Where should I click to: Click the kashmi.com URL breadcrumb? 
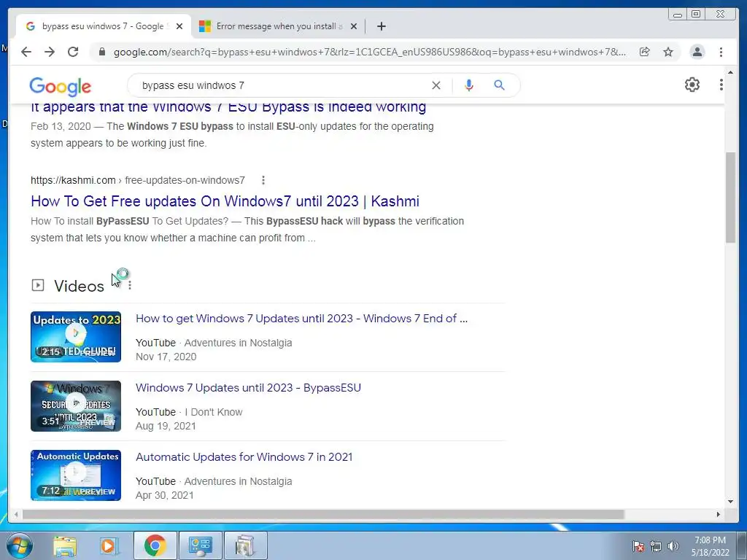click(x=138, y=180)
